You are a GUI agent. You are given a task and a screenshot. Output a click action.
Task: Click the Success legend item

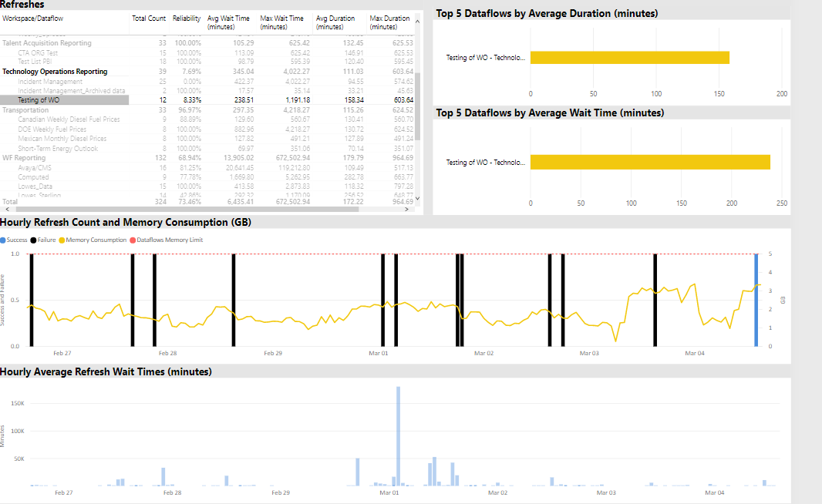click(x=14, y=240)
